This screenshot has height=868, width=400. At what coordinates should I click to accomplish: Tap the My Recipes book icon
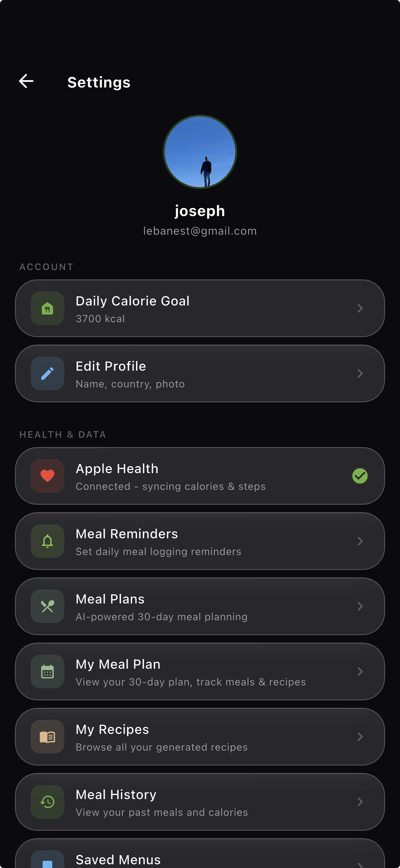click(47, 737)
